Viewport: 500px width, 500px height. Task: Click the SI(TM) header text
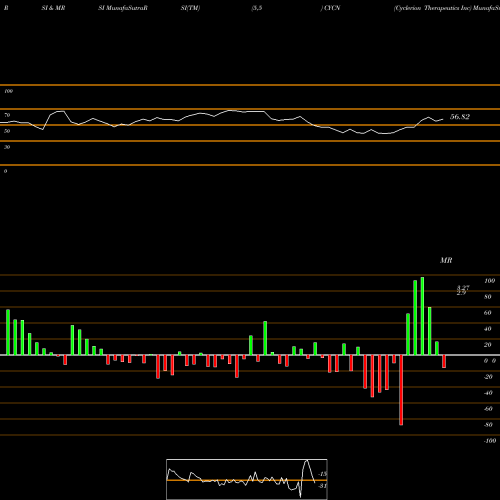[x=190, y=8]
